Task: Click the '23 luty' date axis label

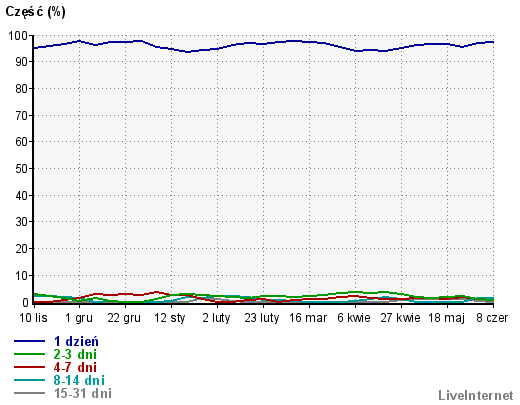Action: coord(262,318)
